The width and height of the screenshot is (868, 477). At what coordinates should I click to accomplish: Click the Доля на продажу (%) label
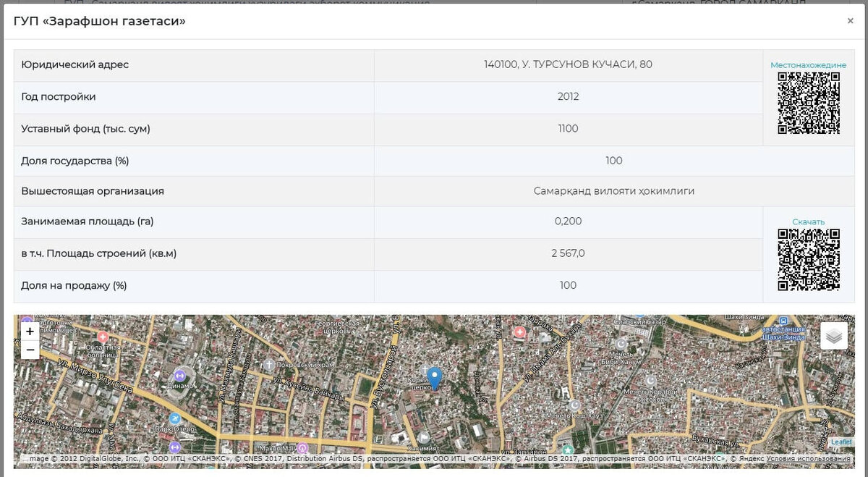tap(74, 285)
